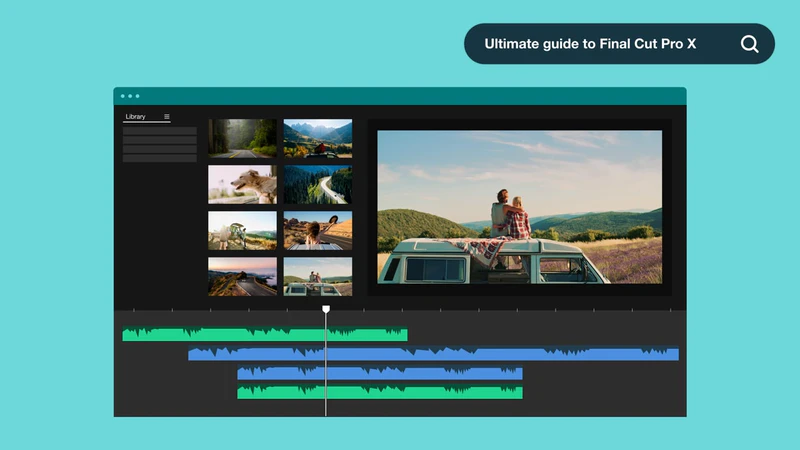Select the woman waving hat thumbnail
800x450 pixels.
click(318, 231)
